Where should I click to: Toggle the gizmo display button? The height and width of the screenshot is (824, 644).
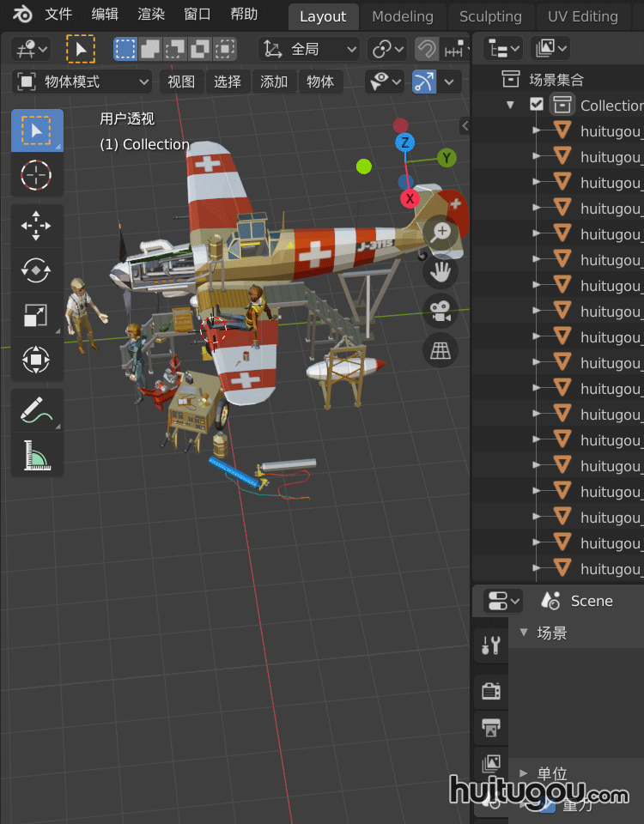click(424, 82)
